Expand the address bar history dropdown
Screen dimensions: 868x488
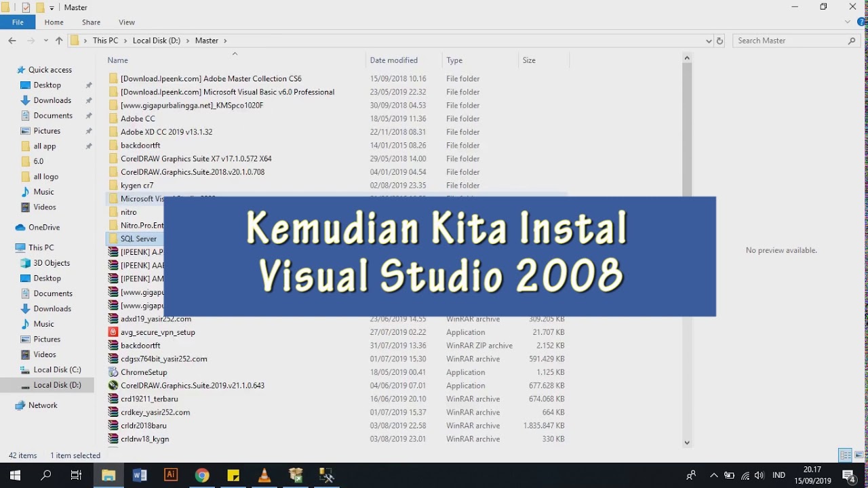pos(709,41)
